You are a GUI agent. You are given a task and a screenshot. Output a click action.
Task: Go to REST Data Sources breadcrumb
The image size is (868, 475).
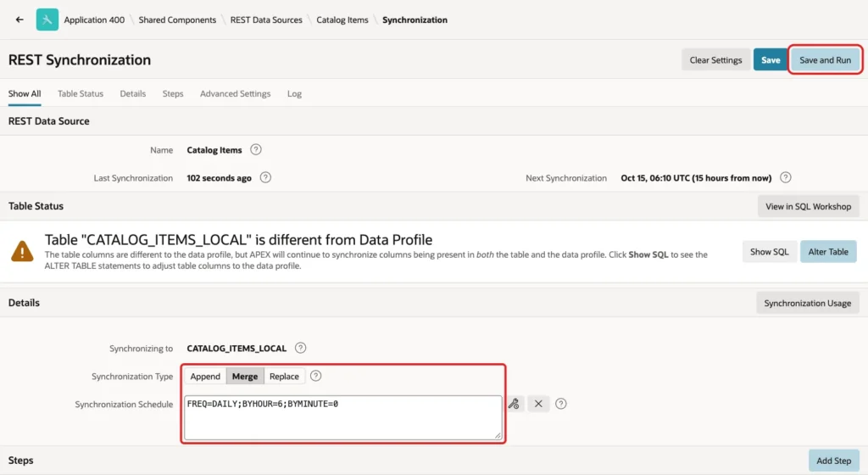pyautogui.click(x=266, y=20)
